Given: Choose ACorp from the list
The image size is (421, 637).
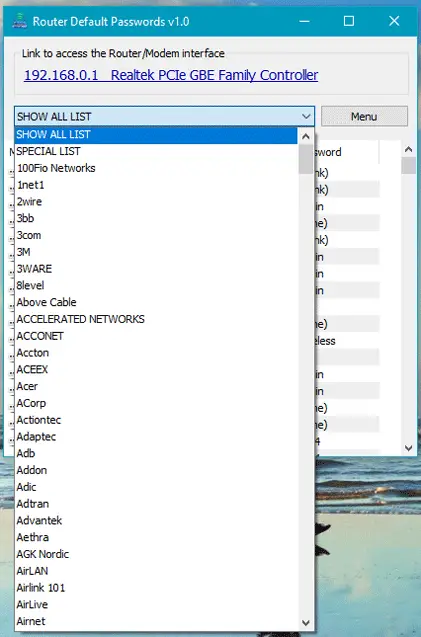Looking at the screenshot, I should [x=156, y=403].
